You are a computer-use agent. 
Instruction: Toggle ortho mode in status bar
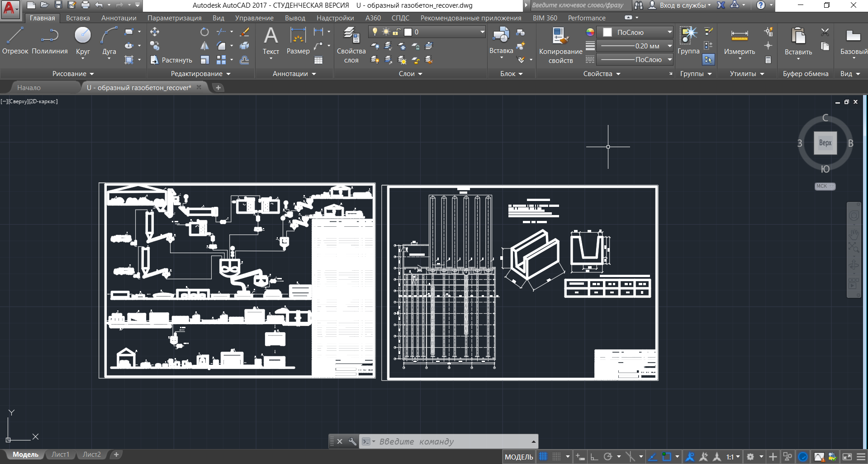pyautogui.click(x=594, y=457)
